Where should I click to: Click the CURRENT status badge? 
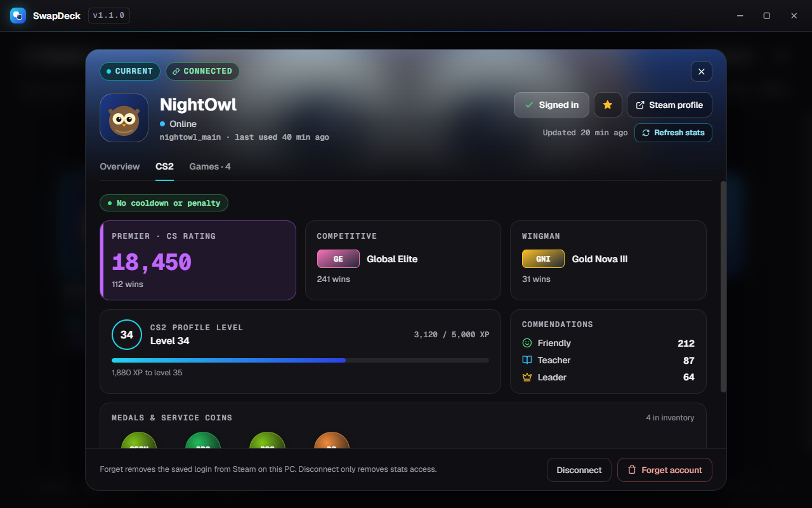coord(130,71)
